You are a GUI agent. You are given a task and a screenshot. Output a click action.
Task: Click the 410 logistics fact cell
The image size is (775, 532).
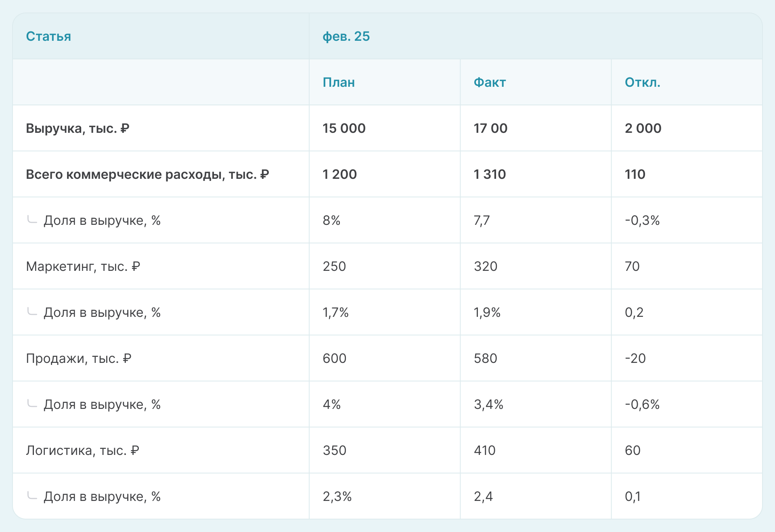pyautogui.click(x=484, y=450)
